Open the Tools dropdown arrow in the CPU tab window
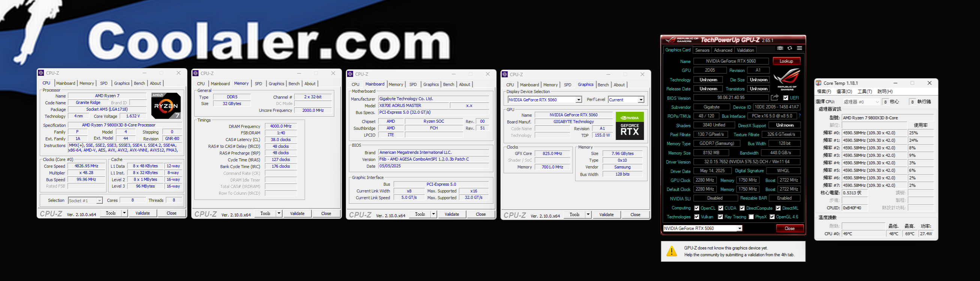The image size is (980, 281). [x=125, y=213]
